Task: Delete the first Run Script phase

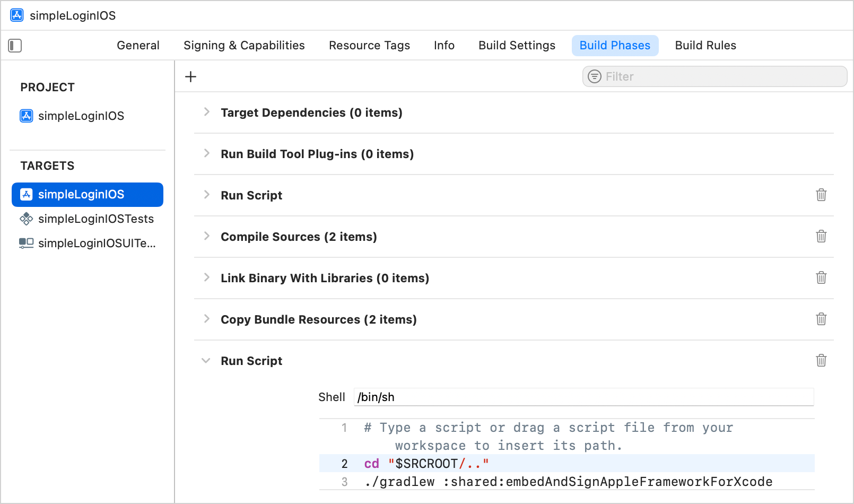Action: [821, 195]
